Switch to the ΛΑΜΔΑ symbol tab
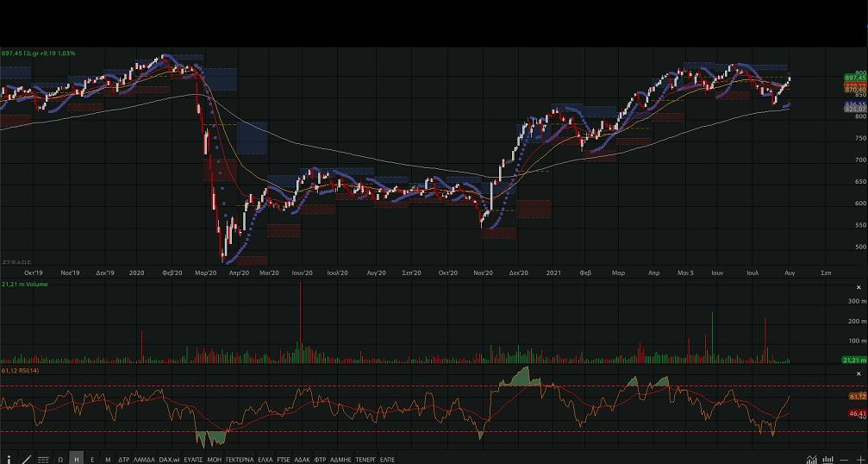 point(144,461)
